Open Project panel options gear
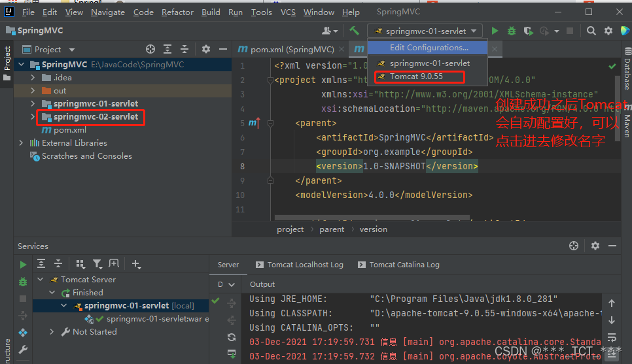Image resolution: width=632 pixels, height=364 pixels. (x=206, y=49)
